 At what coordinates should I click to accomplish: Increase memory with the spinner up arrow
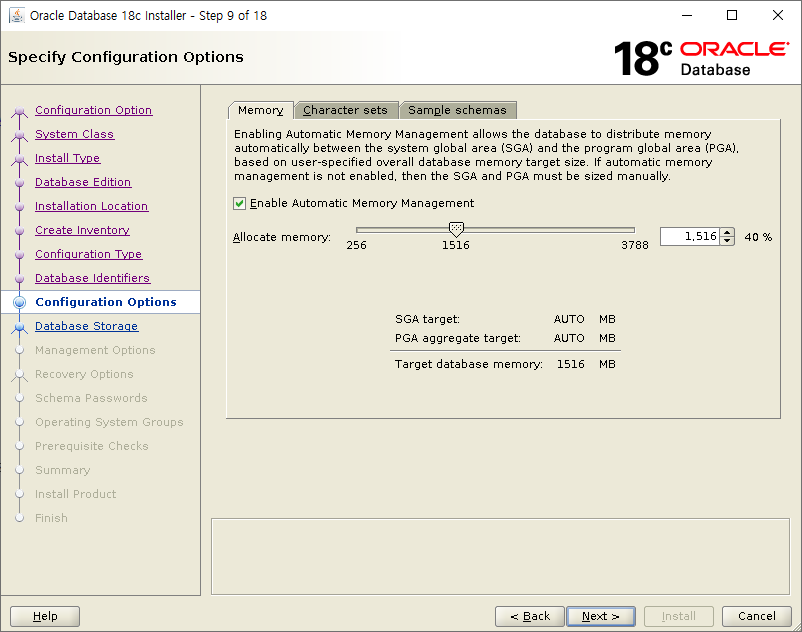[x=727, y=232]
